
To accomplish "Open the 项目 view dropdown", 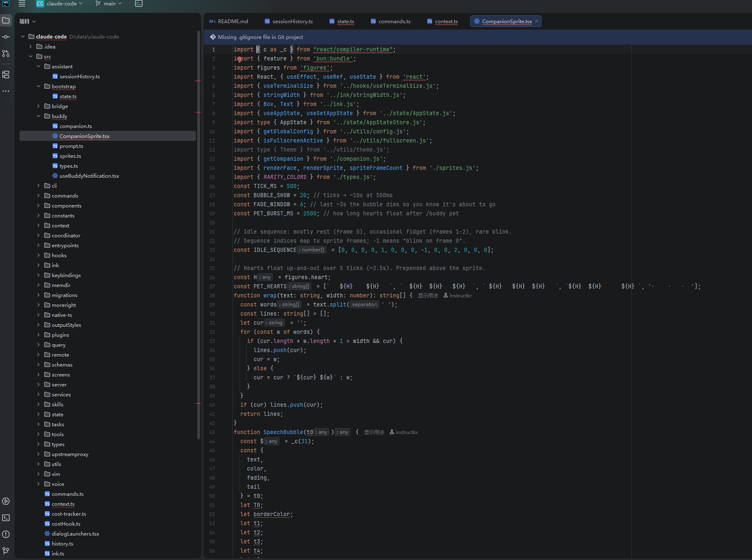I will tap(27, 22).
